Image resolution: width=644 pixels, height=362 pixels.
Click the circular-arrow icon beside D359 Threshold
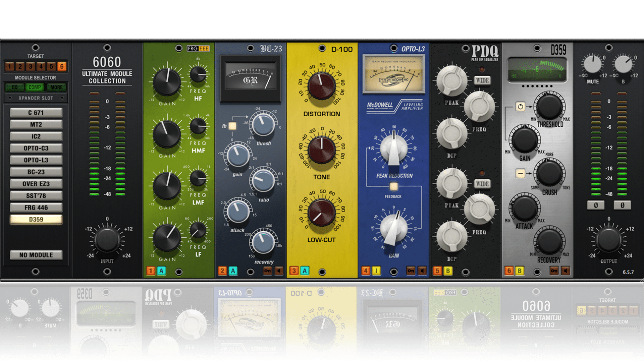tap(520, 107)
